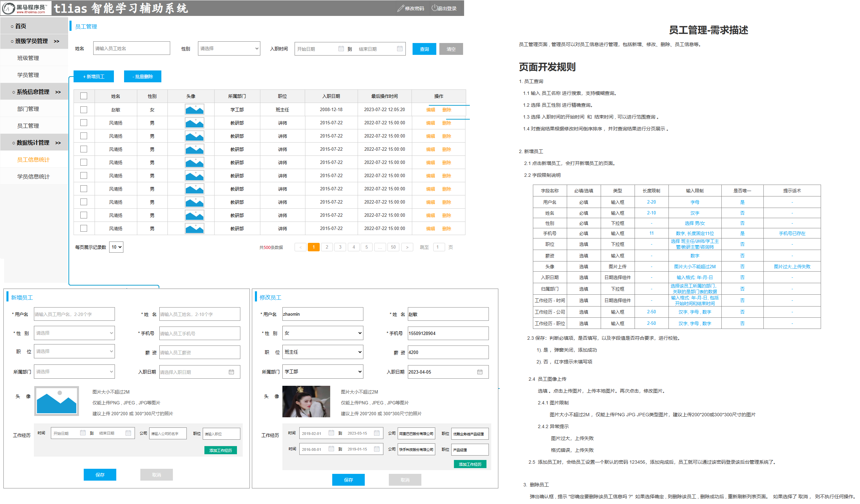This screenshot has width=860, height=504.
Task: Open 每页展示记录数 page size dropdown
Action: click(x=116, y=247)
